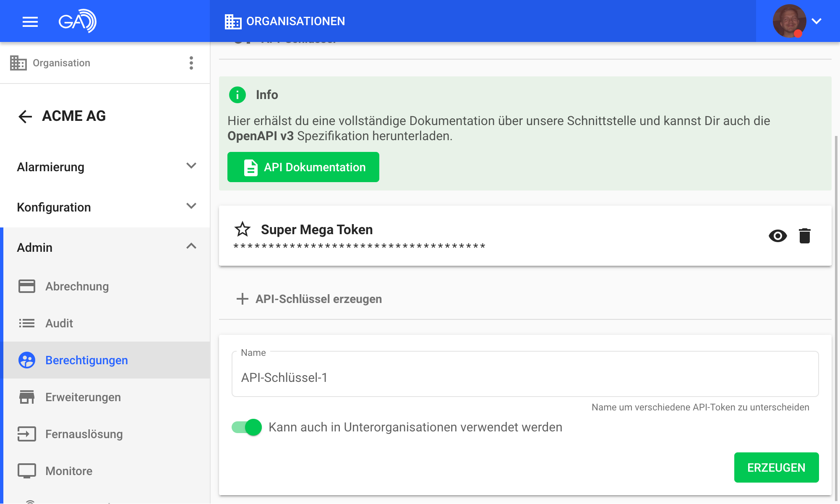Click the plus icon for API-Schlüssel erzeugen
Viewport: 840px width, 504px height.
click(243, 299)
